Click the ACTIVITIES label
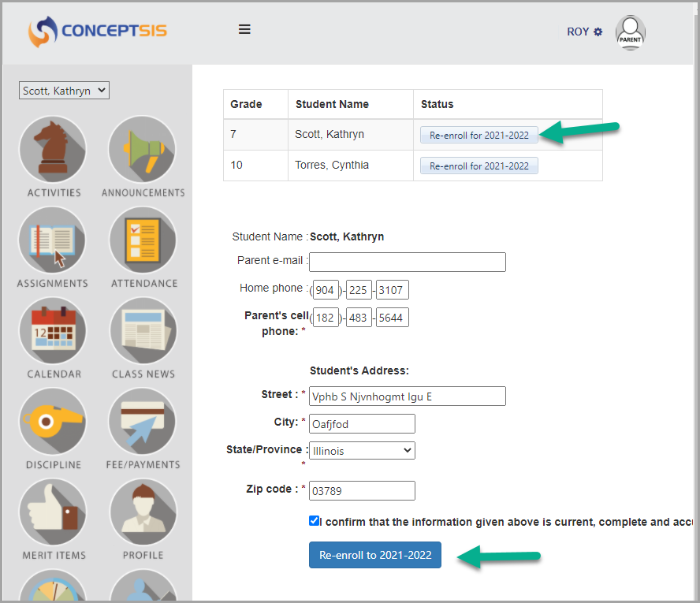 click(x=54, y=193)
